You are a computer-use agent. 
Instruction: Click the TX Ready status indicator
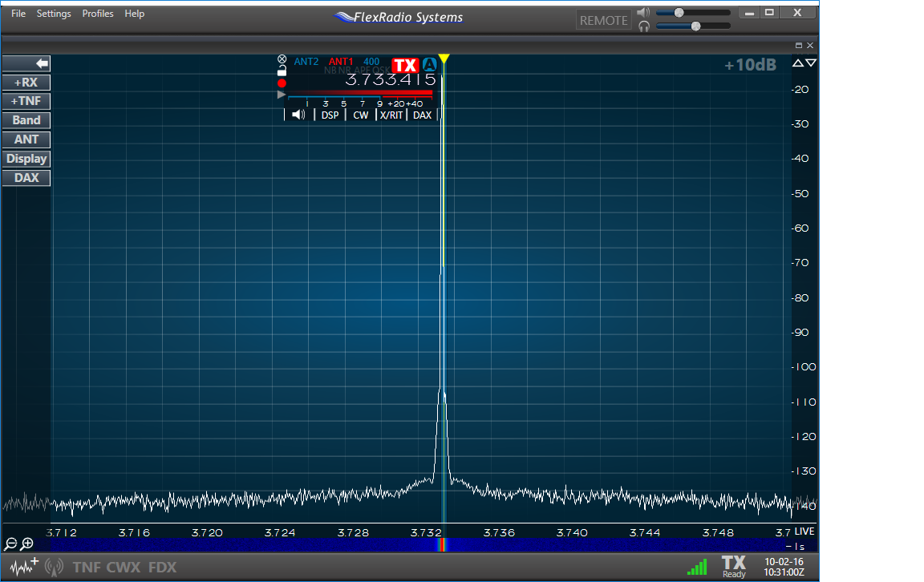click(734, 567)
